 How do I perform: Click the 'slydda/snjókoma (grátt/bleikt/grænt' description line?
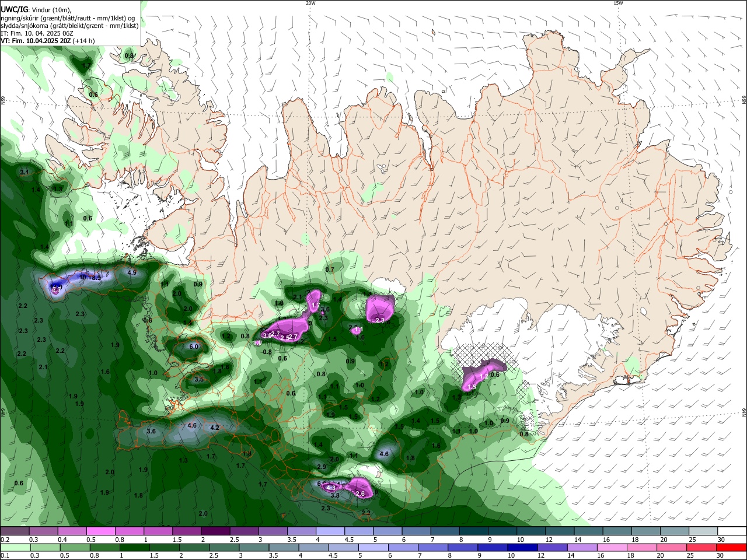(69, 26)
